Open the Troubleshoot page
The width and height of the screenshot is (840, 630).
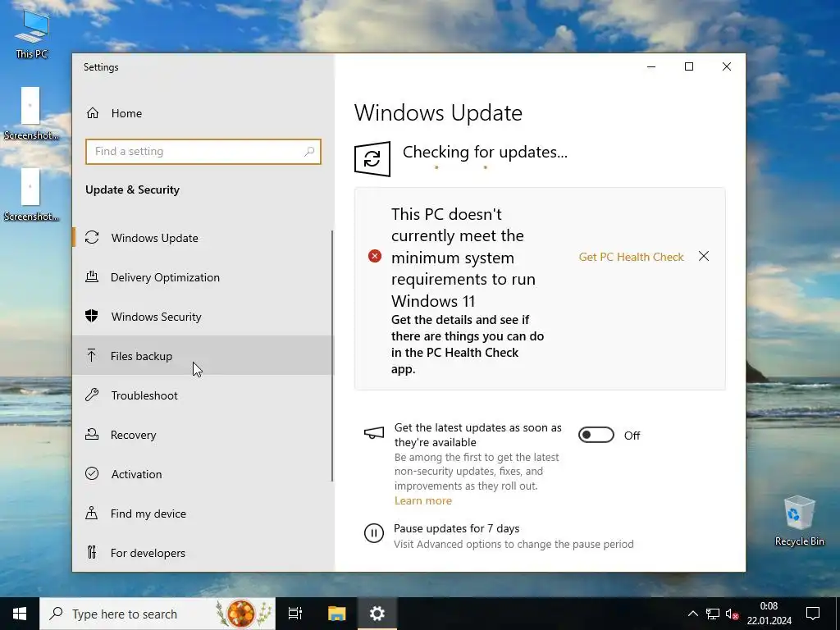point(203,395)
